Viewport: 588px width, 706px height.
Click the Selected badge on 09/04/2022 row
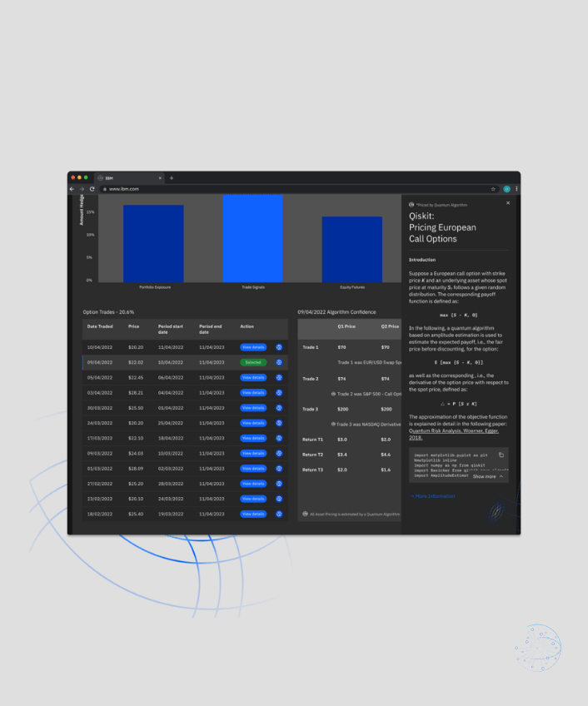tap(253, 362)
